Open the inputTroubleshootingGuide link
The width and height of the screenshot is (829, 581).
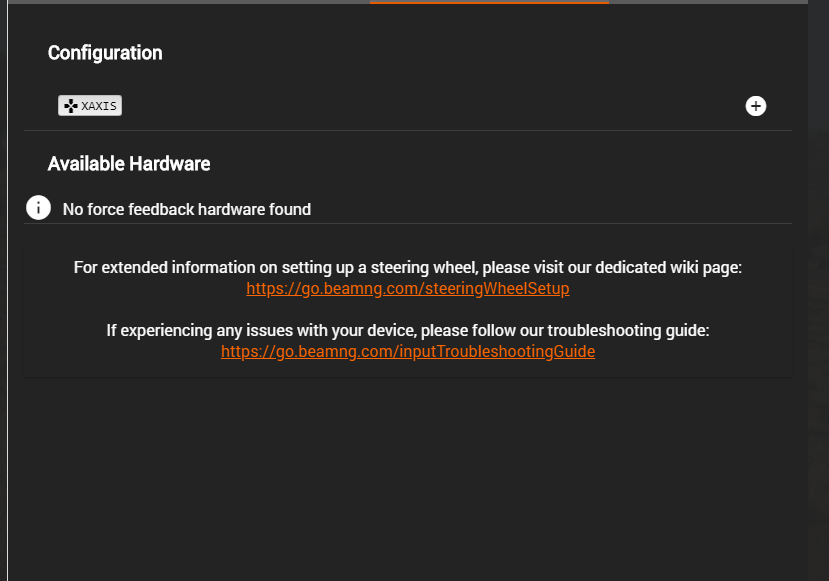point(408,352)
